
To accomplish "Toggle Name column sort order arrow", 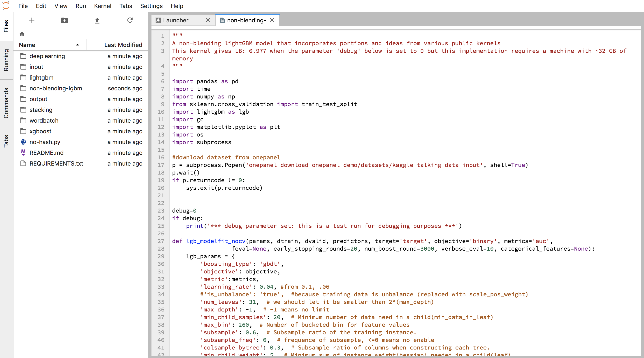I will point(78,45).
